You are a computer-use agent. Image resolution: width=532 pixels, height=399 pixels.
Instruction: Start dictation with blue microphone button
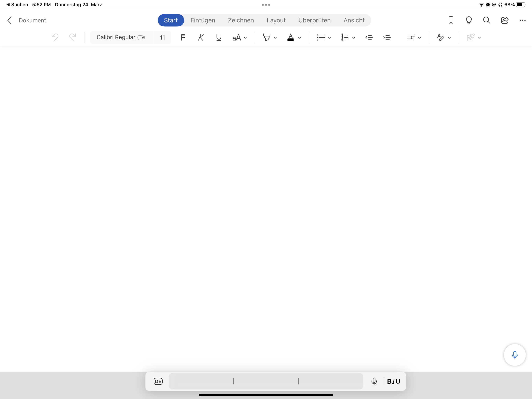click(514, 355)
